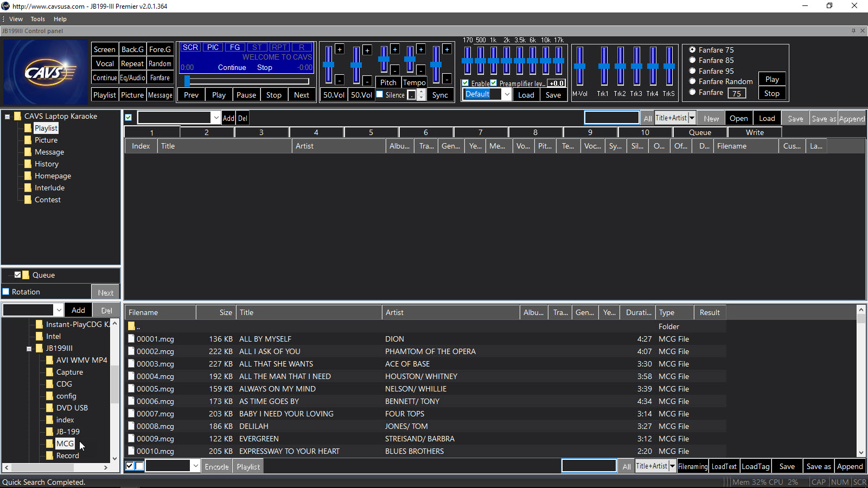Select Fanfare 95 radio button

[692, 71]
